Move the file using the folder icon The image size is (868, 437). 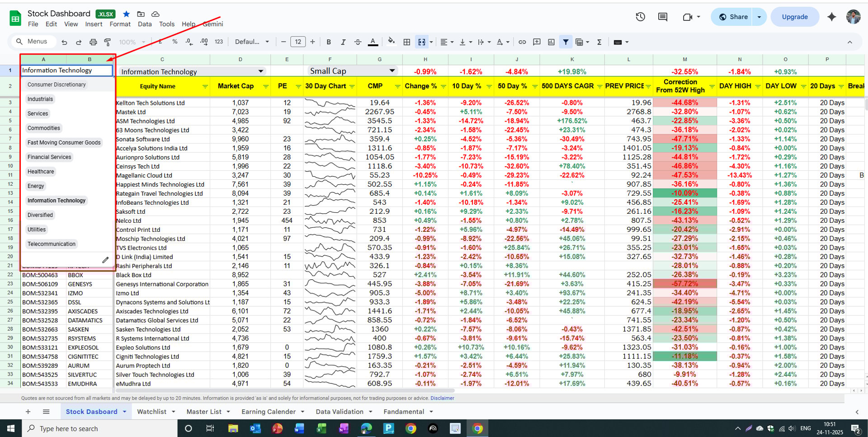pos(141,14)
